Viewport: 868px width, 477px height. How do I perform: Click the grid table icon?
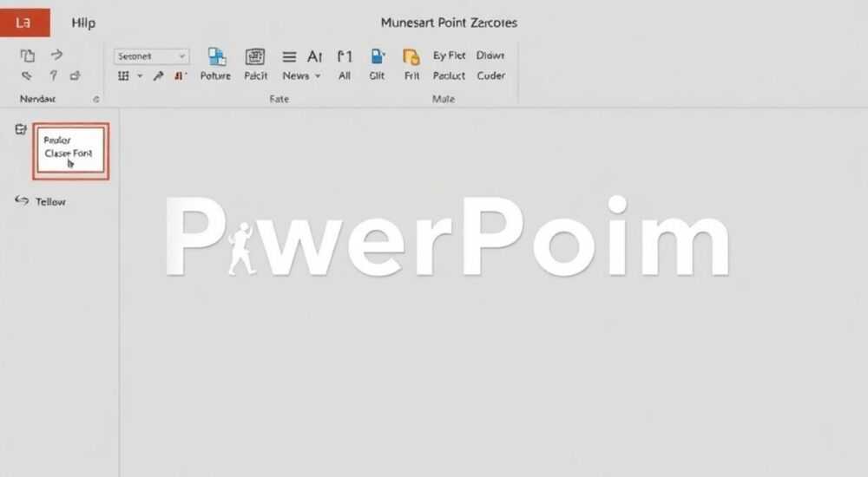tap(123, 75)
